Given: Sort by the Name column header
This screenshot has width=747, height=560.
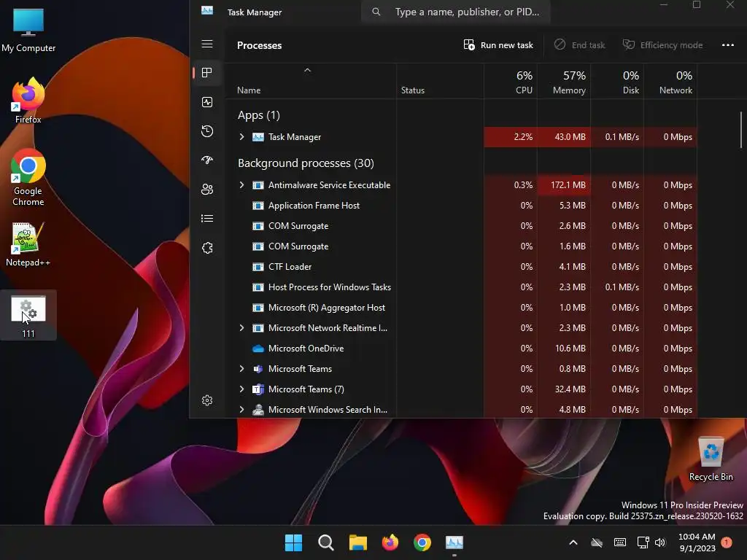Looking at the screenshot, I should click(310, 82).
